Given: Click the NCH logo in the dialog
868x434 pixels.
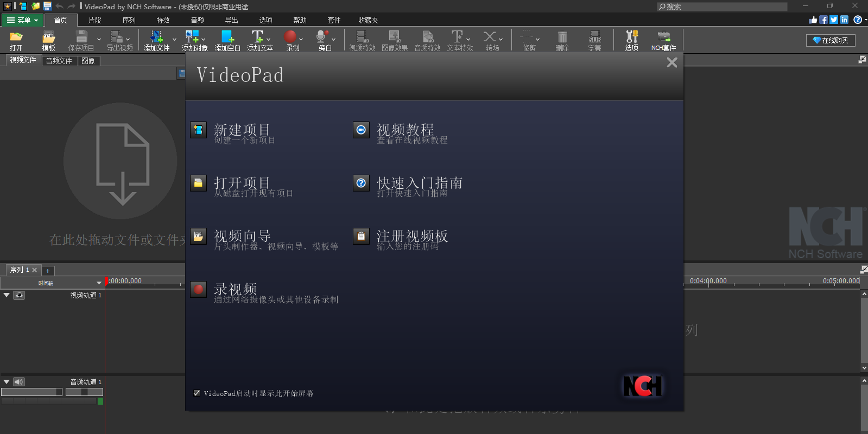Looking at the screenshot, I should [643, 386].
